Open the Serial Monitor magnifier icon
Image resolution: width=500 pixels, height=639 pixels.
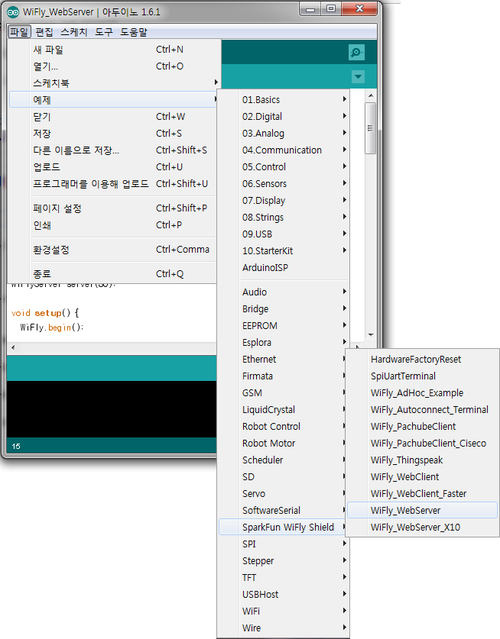click(356, 53)
